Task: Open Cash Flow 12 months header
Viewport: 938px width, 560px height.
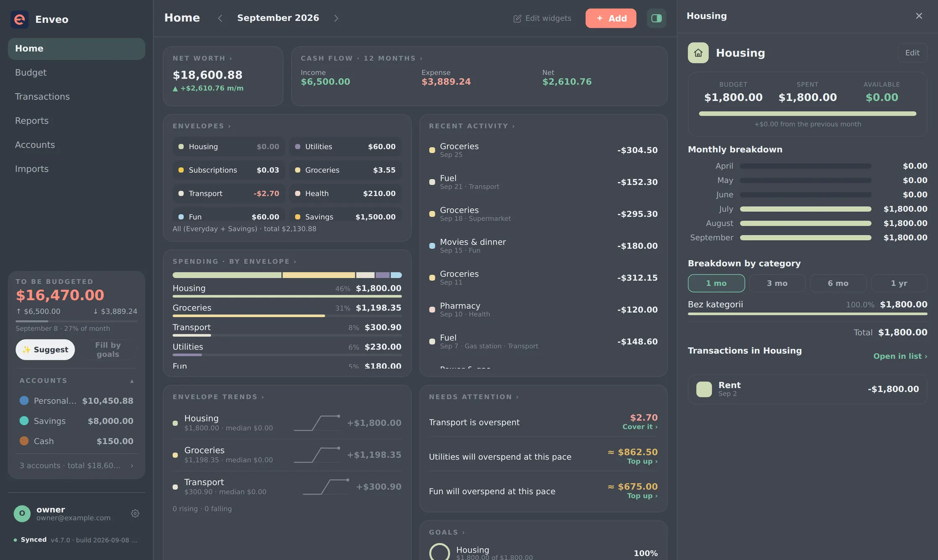Action: click(362, 58)
